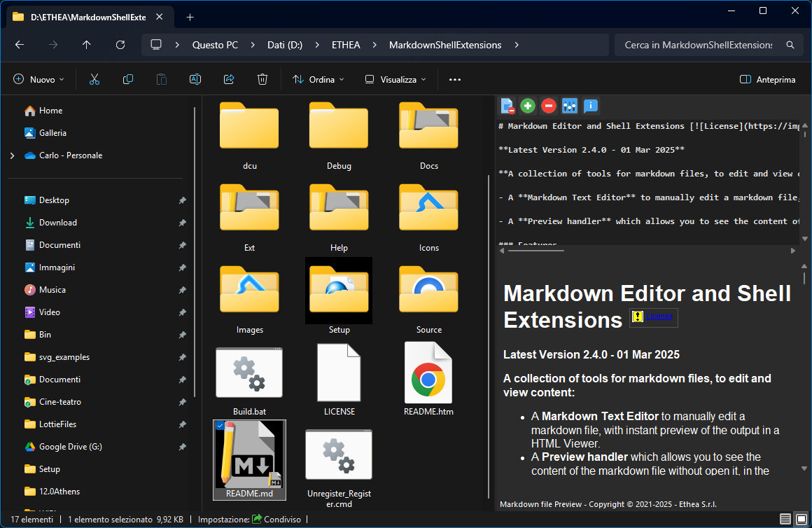Close the D:\ETHEA\MarkdownShellExte tab
812x528 pixels.
click(160, 17)
